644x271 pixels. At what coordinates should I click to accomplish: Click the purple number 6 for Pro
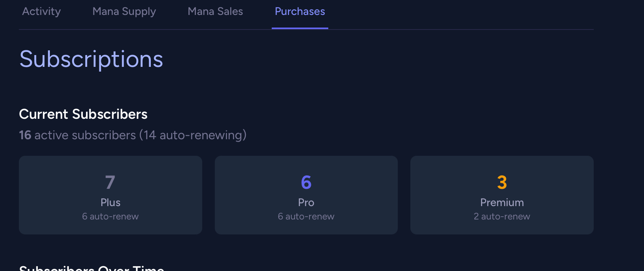[306, 183]
